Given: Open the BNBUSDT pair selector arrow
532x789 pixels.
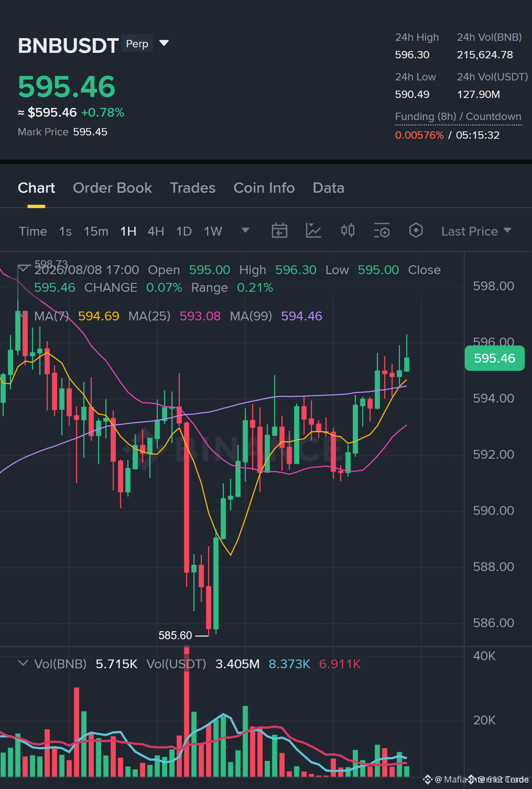Looking at the screenshot, I should (164, 43).
